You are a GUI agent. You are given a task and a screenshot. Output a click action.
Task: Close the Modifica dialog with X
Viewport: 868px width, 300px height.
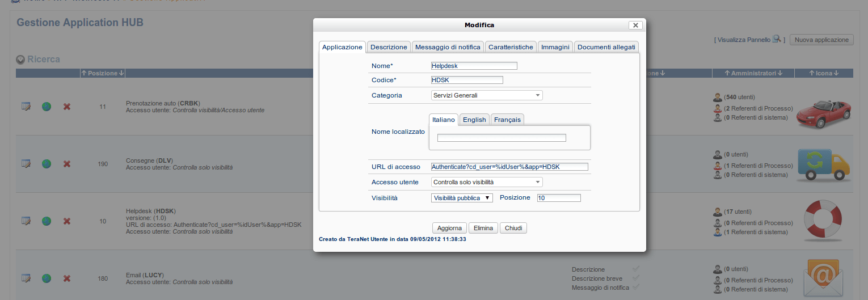click(x=635, y=25)
